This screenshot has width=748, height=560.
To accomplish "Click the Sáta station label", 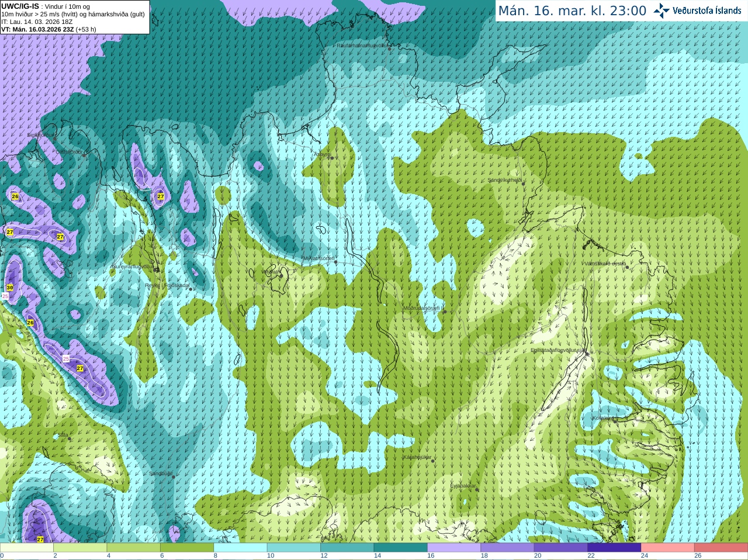I will tap(63, 435).
